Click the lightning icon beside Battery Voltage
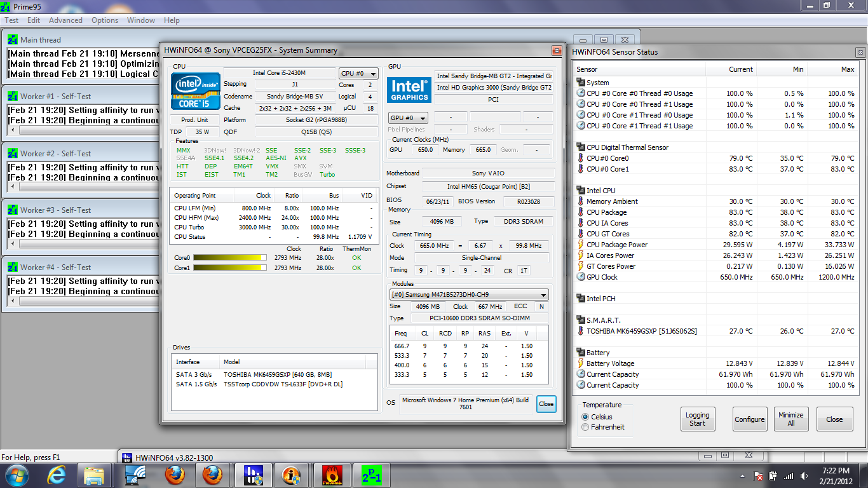This screenshot has width=868, height=488. [x=581, y=363]
